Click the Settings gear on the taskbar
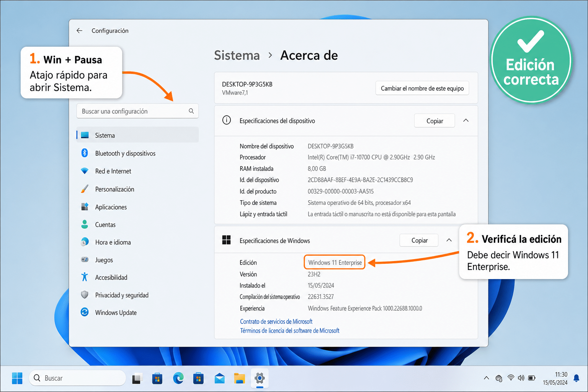 pos(260,379)
